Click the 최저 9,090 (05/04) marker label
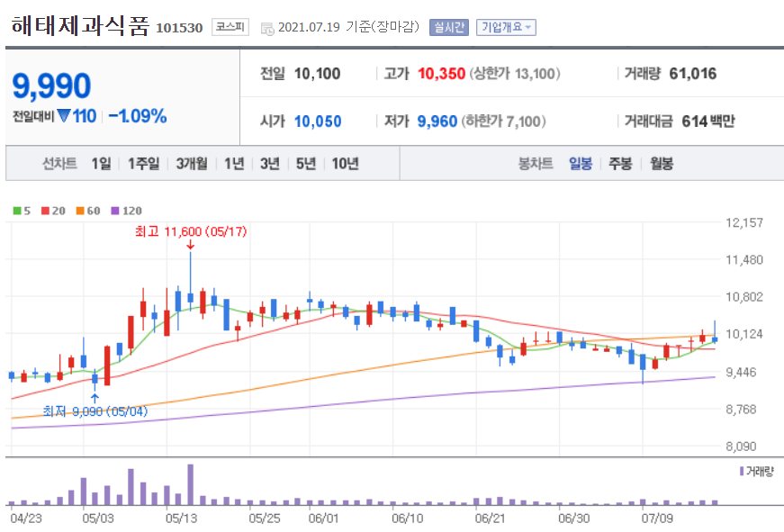This screenshot has height=532, width=784. coord(95,411)
